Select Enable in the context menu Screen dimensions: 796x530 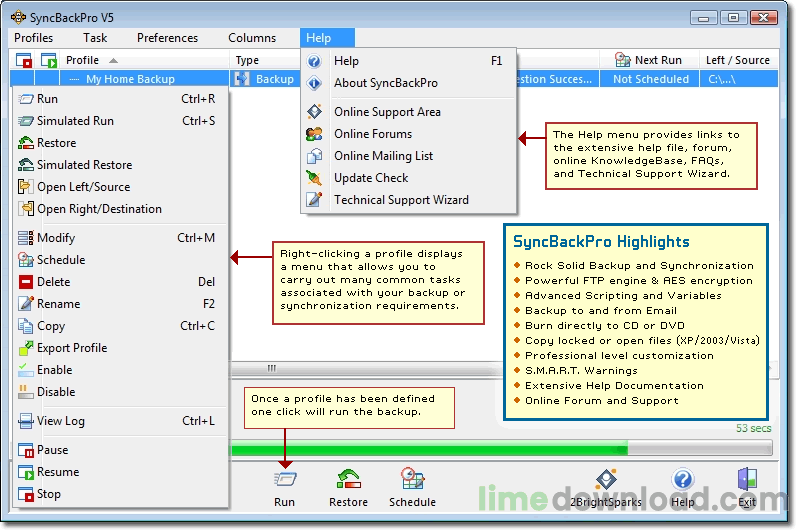[x=121, y=370]
